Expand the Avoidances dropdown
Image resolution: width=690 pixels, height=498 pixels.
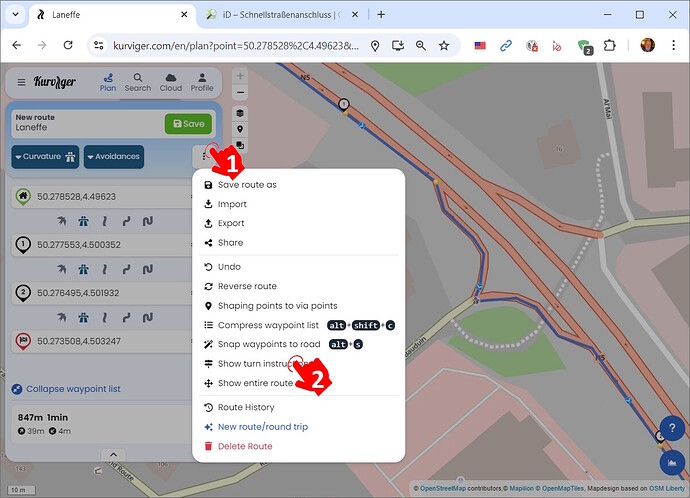112,157
